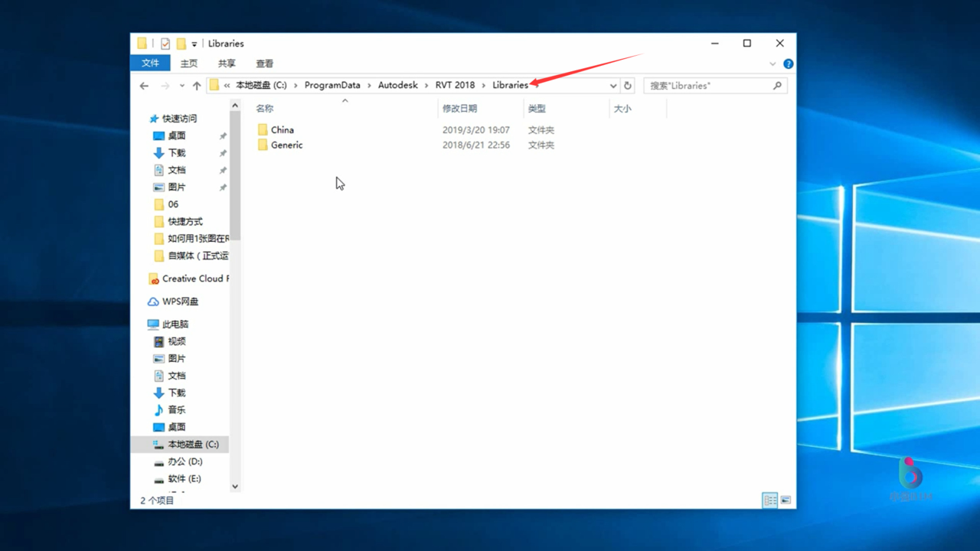Screen dimensions: 980x551
Task: Open the 查看 ribbon tab
Action: [265, 64]
